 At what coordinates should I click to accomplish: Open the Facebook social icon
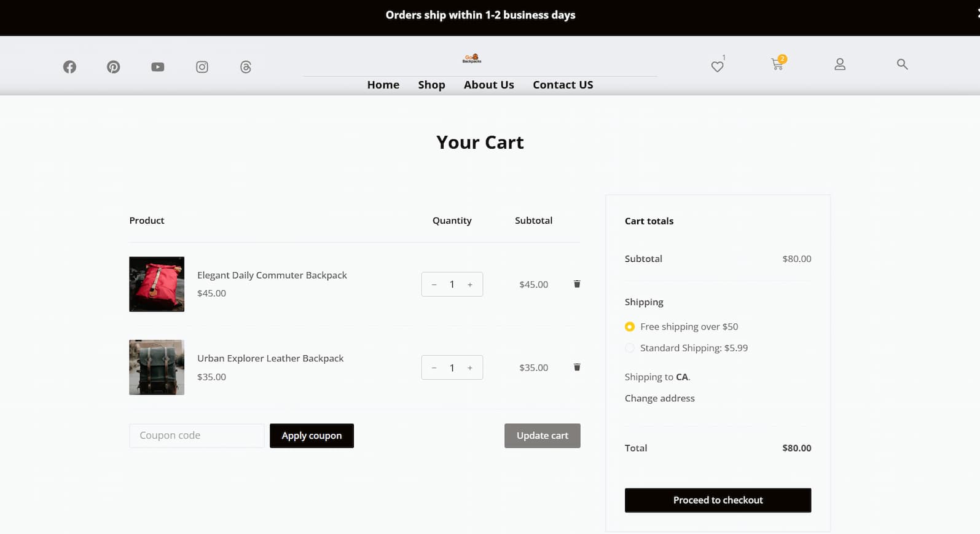pyautogui.click(x=69, y=67)
